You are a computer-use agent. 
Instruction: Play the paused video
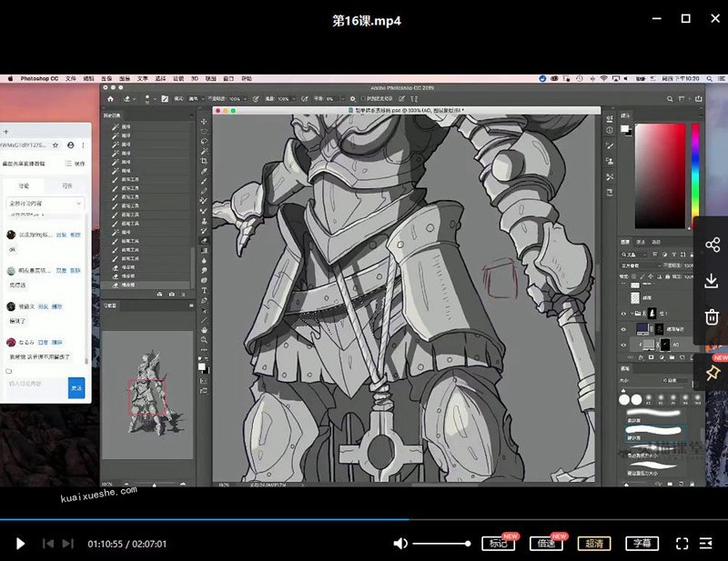[x=21, y=544]
